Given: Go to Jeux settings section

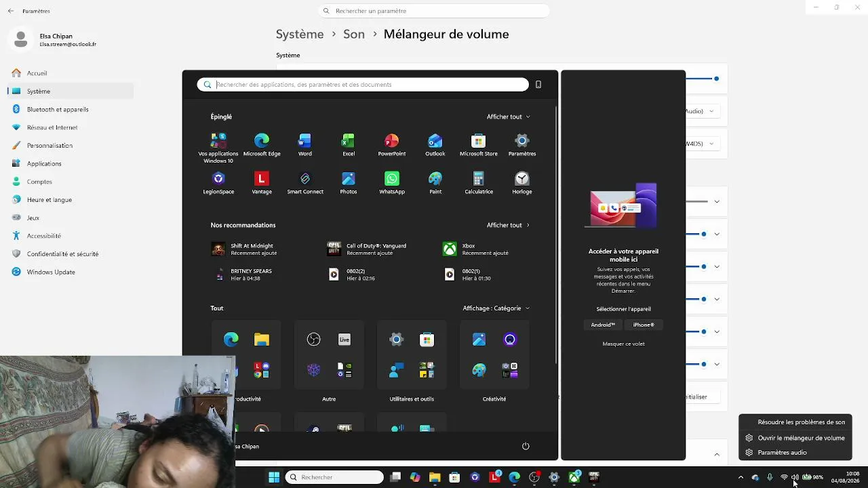Looking at the screenshot, I should 71,218.
